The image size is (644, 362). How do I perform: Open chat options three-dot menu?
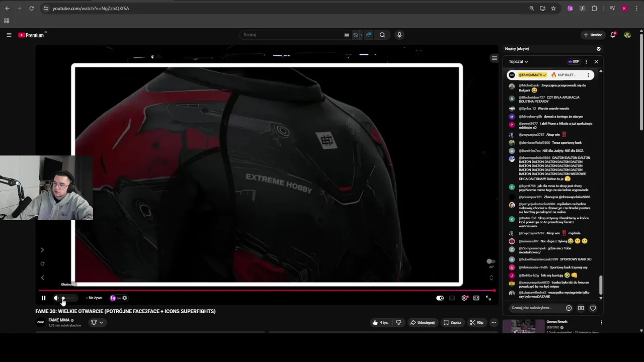click(x=586, y=61)
